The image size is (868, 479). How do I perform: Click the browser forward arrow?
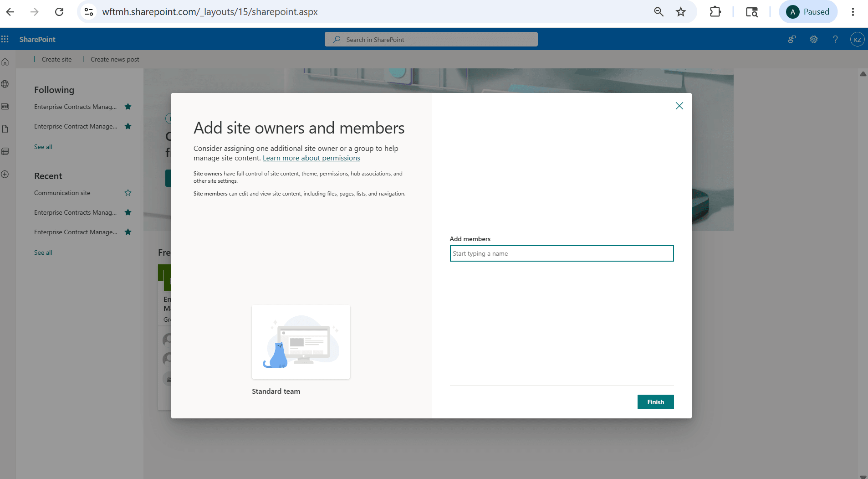pos(35,12)
